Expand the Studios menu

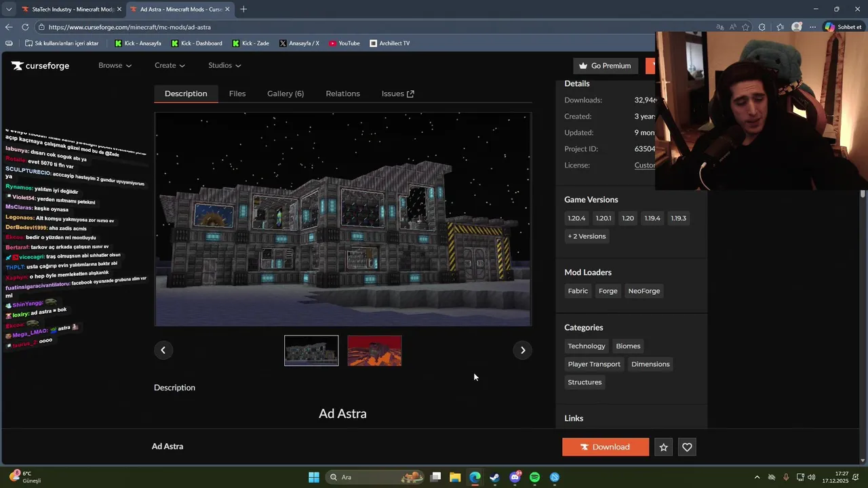224,66
